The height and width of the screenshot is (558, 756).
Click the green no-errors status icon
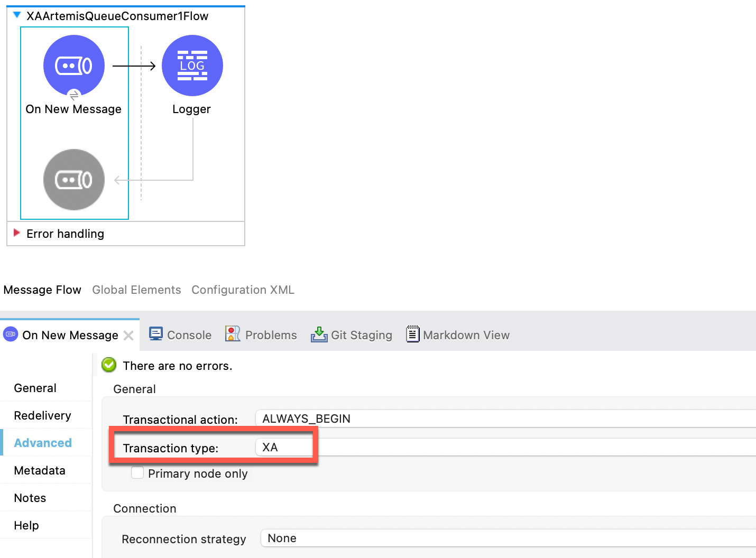click(x=109, y=365)
